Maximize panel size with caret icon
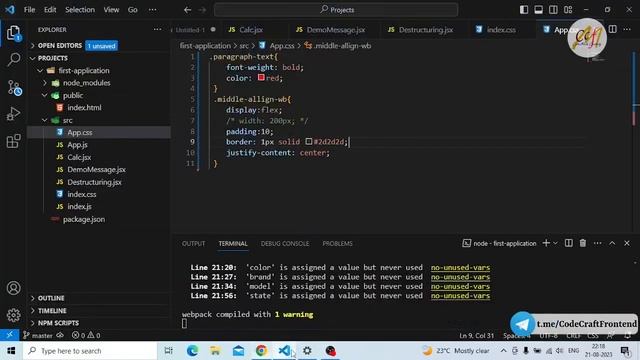The width and height of the screenshot is (640, 360). pyautogui.click(x=612, y=243)
